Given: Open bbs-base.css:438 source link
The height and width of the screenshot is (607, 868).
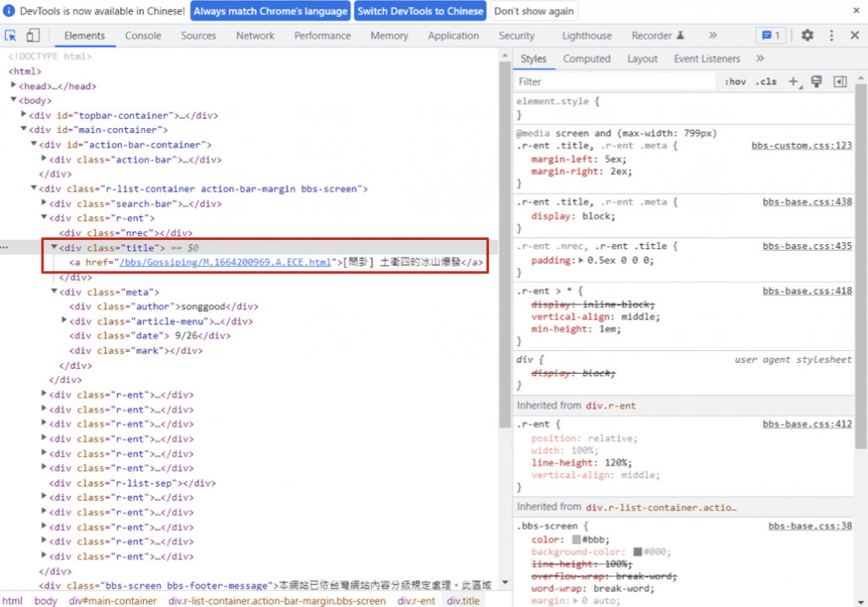Looking at the screenshot, I should [x=807, y=202].
